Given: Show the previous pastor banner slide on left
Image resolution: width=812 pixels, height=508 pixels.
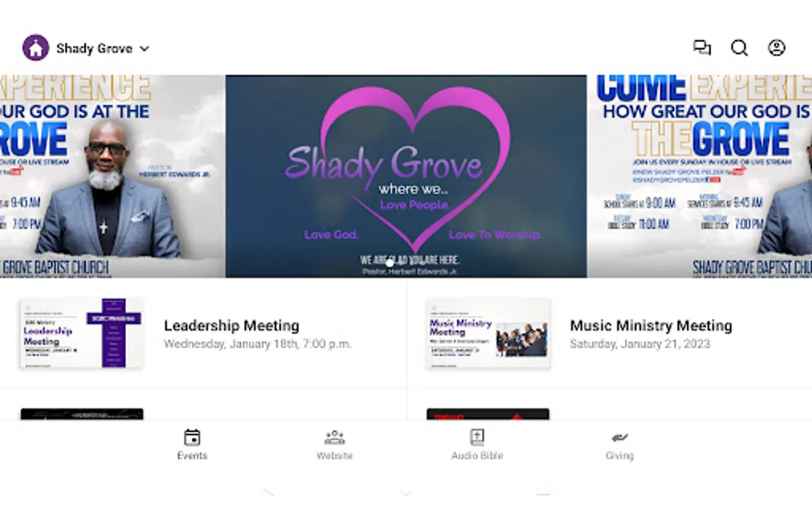Looking at the screenshot, I should tap(112, 176).
